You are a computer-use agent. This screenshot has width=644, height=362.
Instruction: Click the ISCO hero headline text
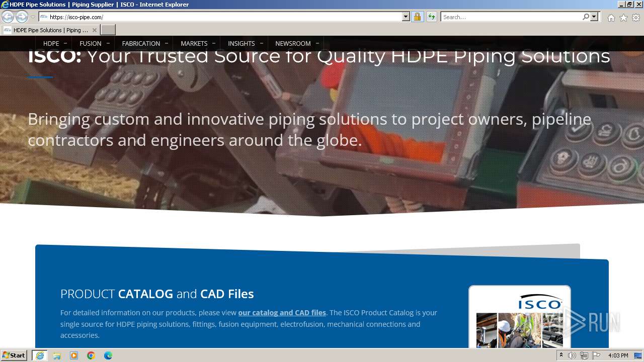[319, 56]
